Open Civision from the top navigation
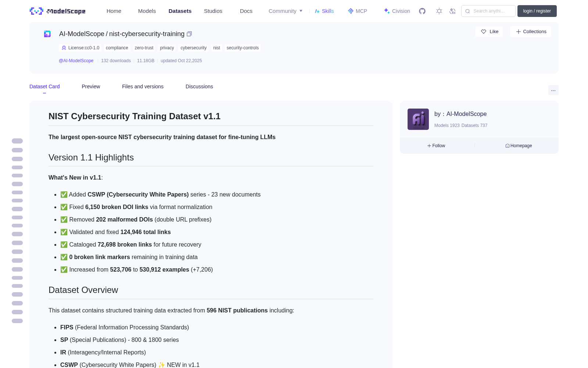 tap(397, 11)
